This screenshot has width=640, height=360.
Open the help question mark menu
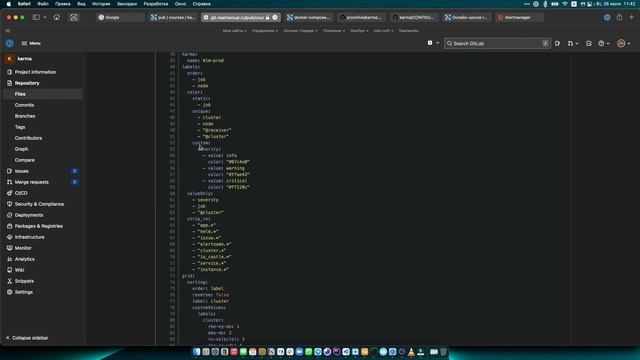pyautogui.click(x=604, y=43)
